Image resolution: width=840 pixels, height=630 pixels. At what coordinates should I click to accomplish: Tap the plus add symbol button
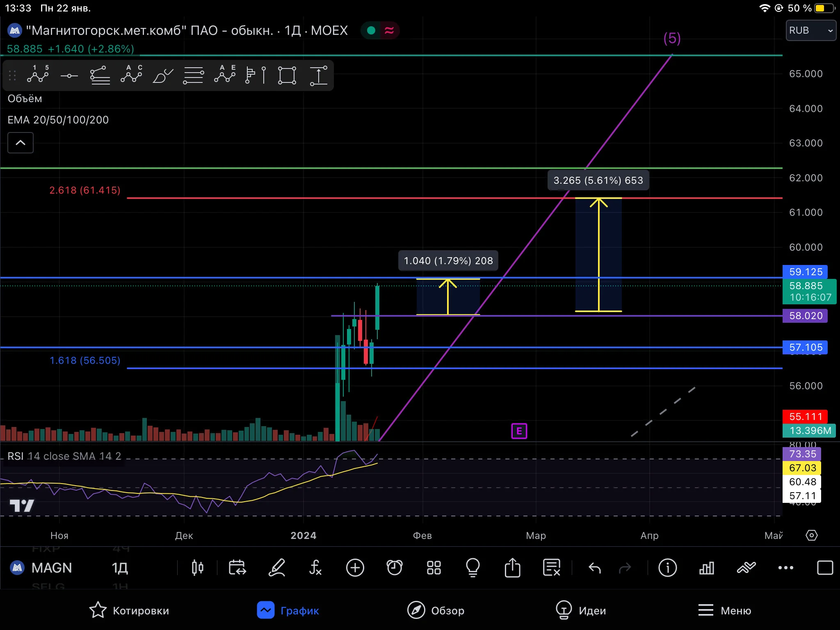point(355,568)
